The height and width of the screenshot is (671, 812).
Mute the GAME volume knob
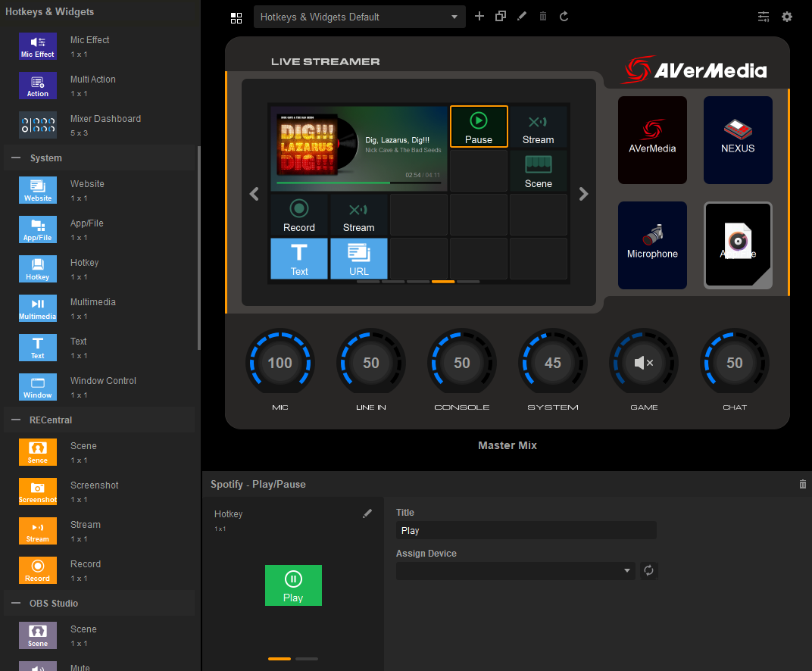[643, 362]
